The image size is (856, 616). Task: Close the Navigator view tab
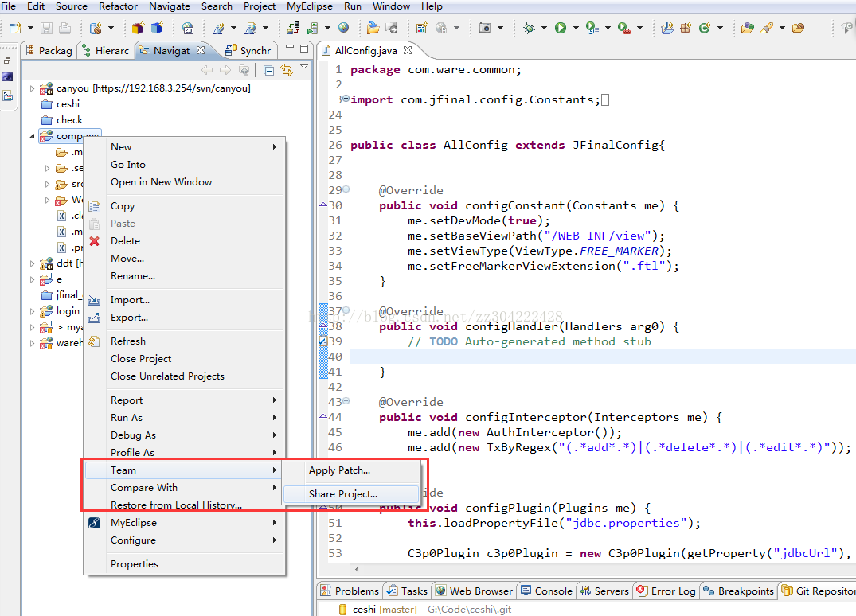[201, 50]
